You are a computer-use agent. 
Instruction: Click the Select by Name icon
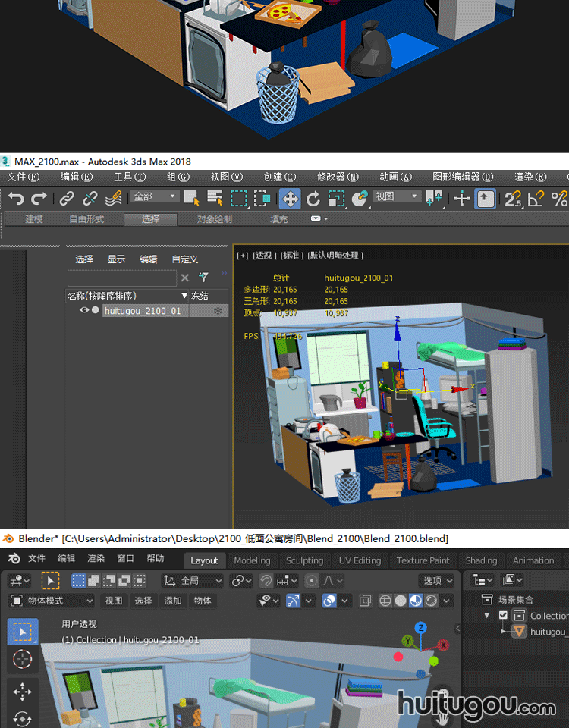pyautogui.click(x=215, y=199)
